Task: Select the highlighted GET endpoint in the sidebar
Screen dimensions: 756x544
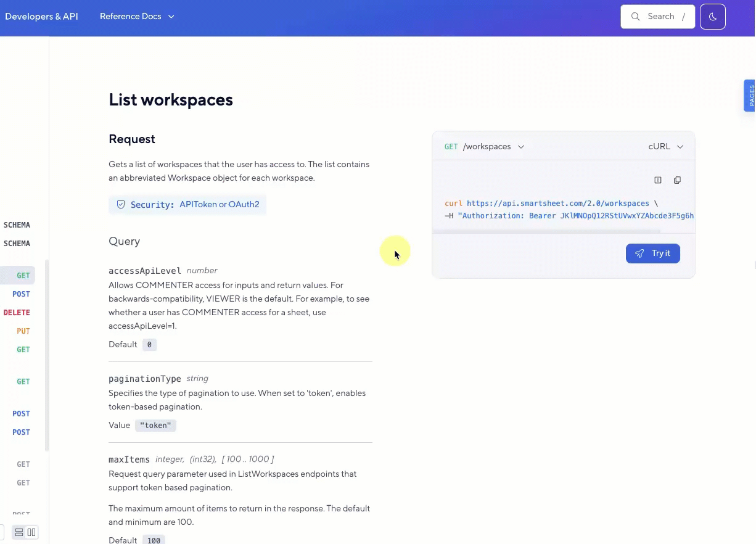Action: click(x=23, y=276)
